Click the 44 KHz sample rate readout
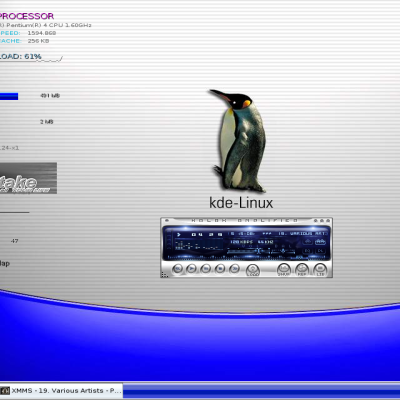 pos(266,242)
